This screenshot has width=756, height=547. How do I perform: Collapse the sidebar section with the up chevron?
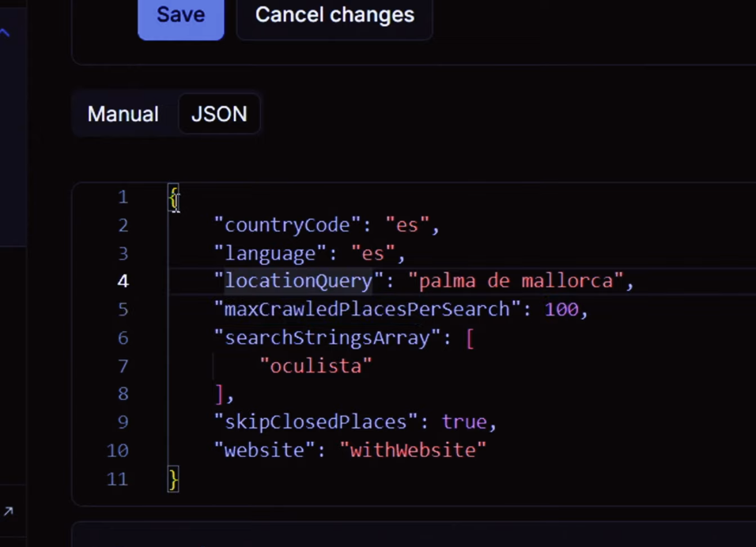pos(5,32)
